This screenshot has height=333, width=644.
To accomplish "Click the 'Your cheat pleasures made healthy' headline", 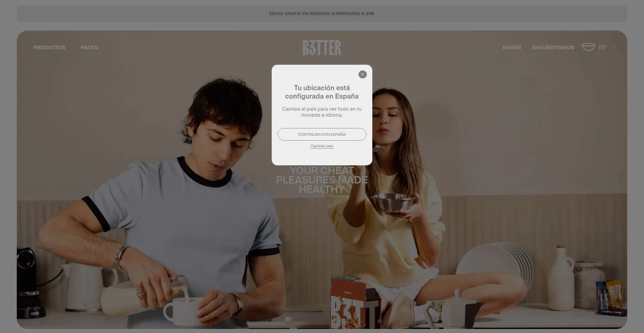I will [x=322, y=180].
